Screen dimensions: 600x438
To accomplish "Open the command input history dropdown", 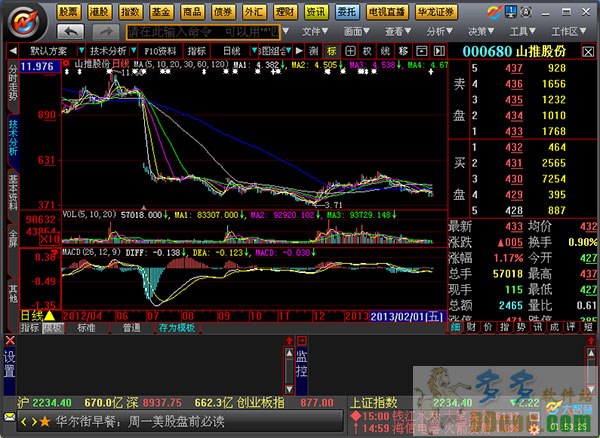I will [285, 31].
